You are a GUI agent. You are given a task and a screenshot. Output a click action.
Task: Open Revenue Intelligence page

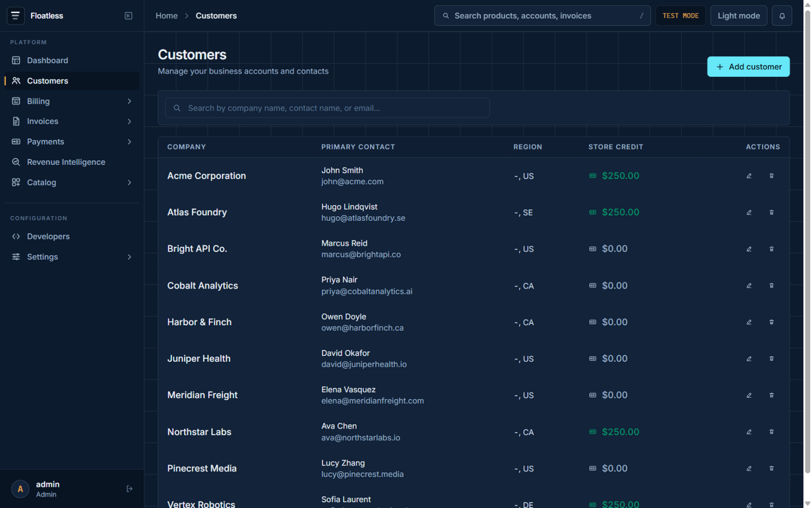(72, 162)
